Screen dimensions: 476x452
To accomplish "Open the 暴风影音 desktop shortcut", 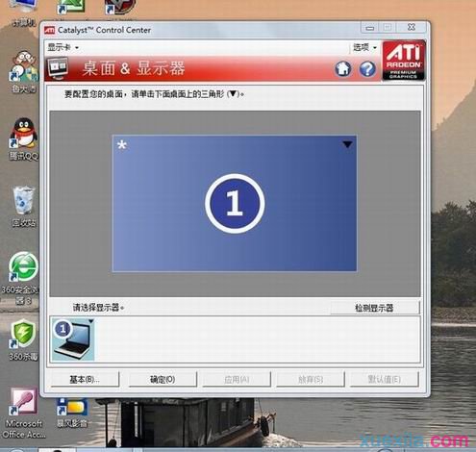I will pyautogui.click(x=72, y=413).
